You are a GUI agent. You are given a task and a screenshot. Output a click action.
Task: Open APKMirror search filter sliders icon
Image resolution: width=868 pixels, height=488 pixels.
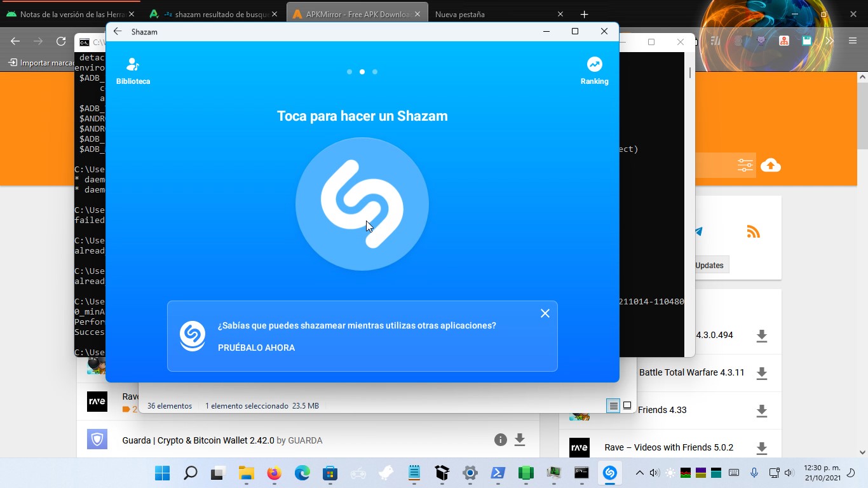pyautogui.click(x=745, y=165)
